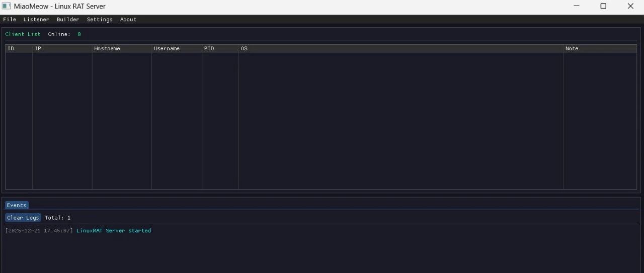Open the Listener menu
Screen dimensions: 644x273
click(x=36, y=20)
